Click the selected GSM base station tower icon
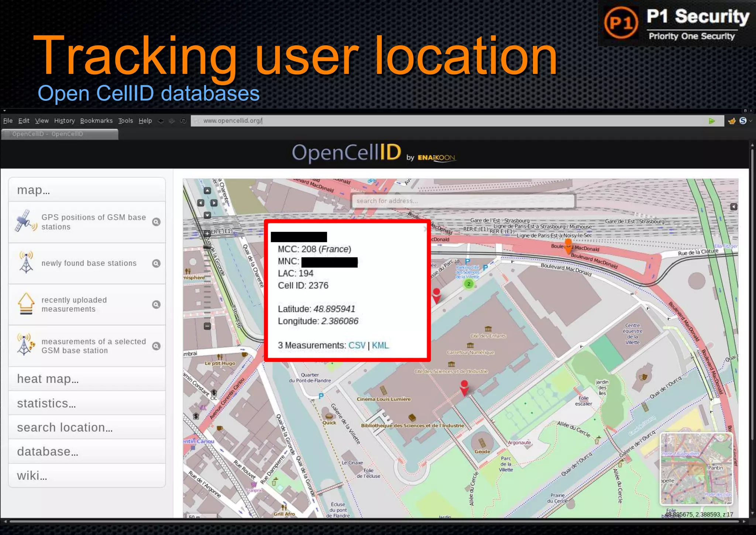756x535 pixels. point(26,344)
